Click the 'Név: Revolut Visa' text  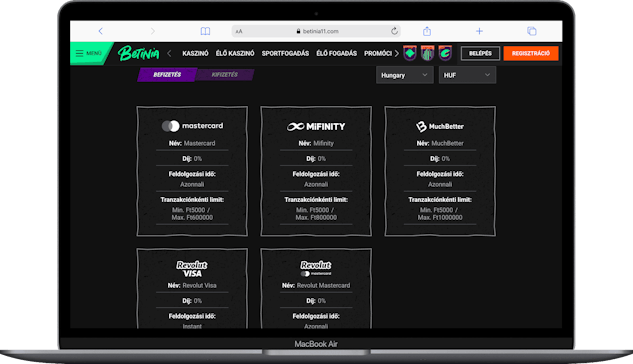pyautogui.click(x=192, y=285)
